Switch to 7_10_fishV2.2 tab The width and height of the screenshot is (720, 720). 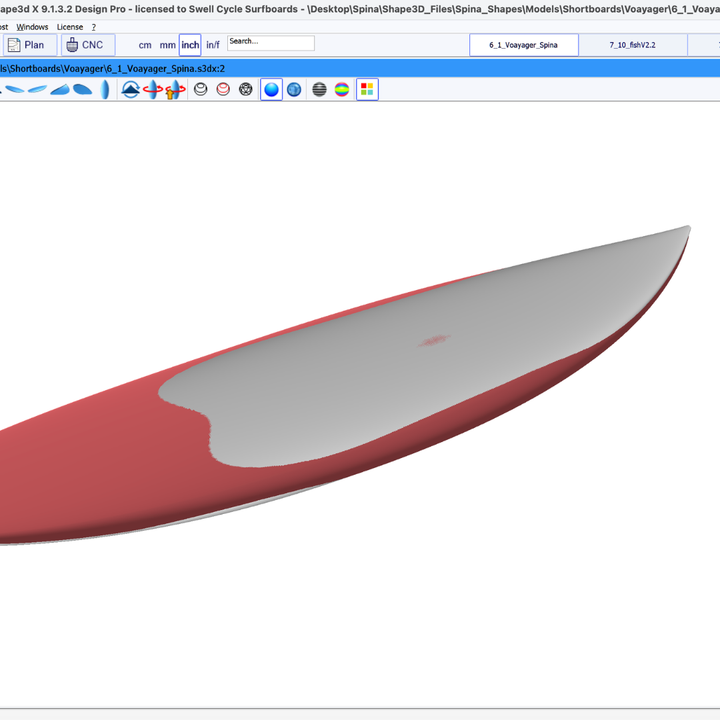click(x=632, y=45)
